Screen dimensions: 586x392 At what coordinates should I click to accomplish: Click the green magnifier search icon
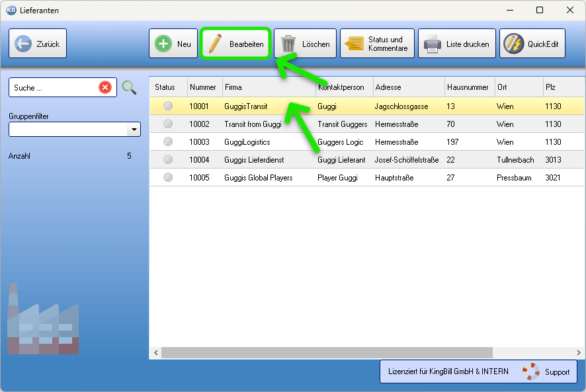(129, 87)
